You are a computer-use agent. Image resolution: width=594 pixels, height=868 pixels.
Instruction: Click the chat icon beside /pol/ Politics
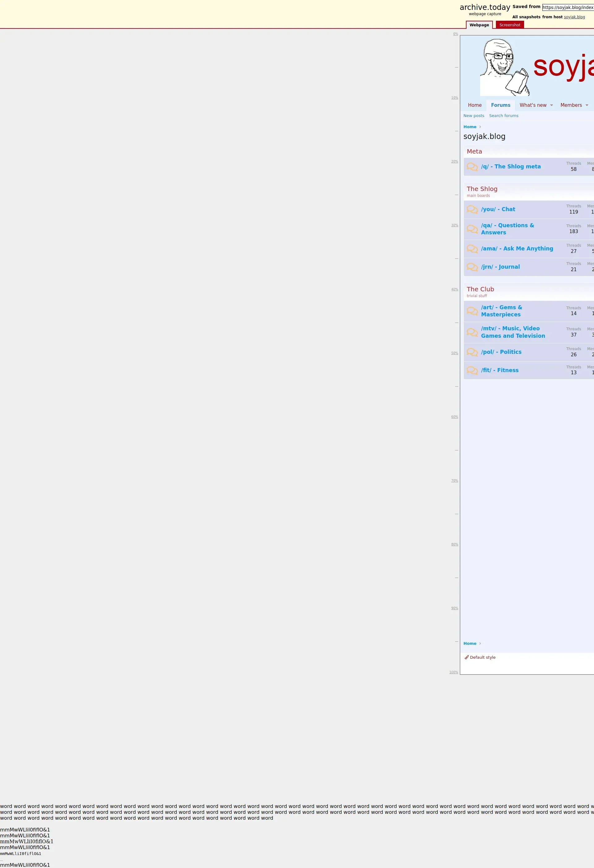click(472, 352)
